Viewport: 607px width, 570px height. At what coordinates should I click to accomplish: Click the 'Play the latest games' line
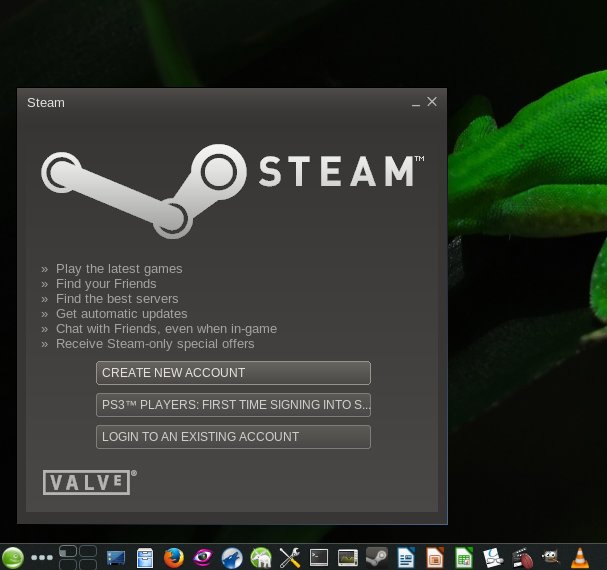tap(119, 269)
